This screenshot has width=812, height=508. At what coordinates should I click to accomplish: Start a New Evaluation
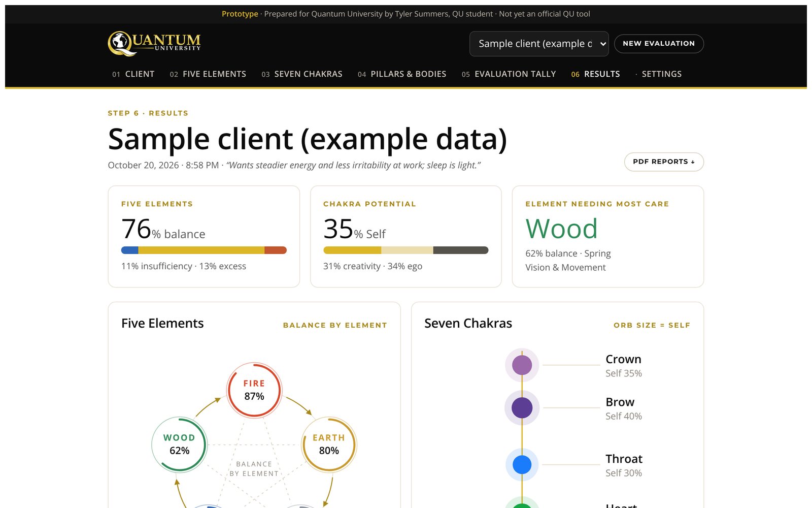pos(659,44)
